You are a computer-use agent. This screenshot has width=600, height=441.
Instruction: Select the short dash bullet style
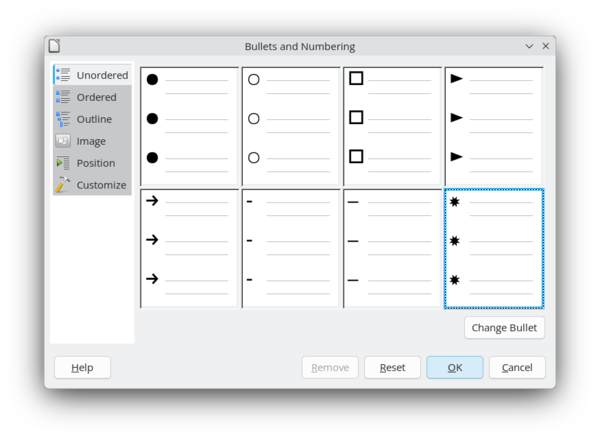291,248
